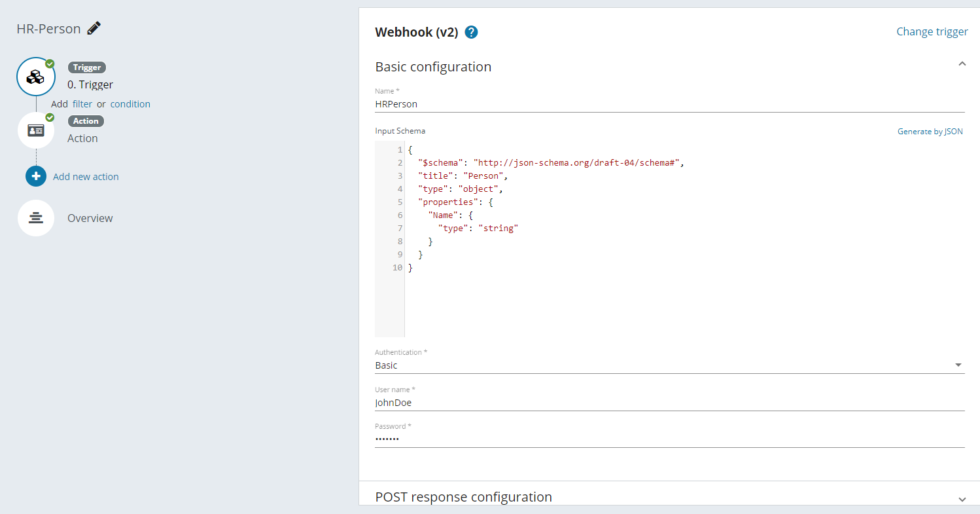This screenshot has width=980, height=514.
Task: Add a filter after the trigger
Action: click(82, 104)
